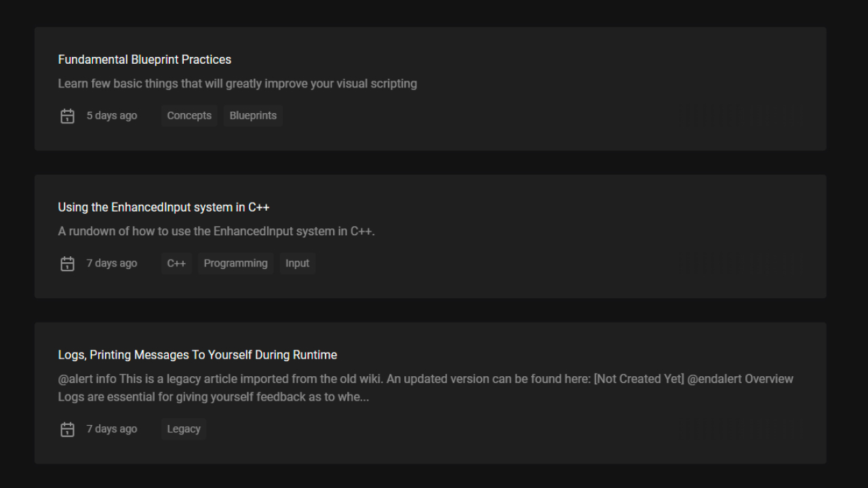This screenshot has width=868, height=488.
Task: Select the Blueprints tag
Action: [253, 115]
